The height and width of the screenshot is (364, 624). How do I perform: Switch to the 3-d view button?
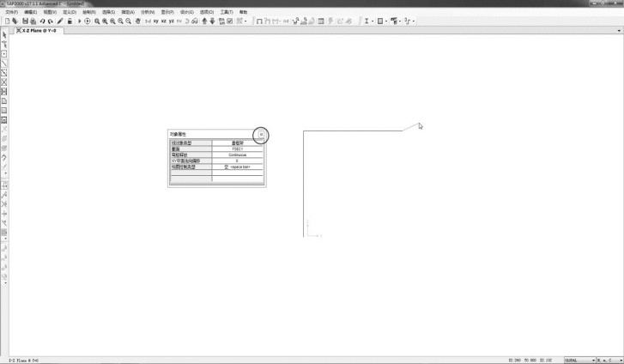(x=148, y=21)
